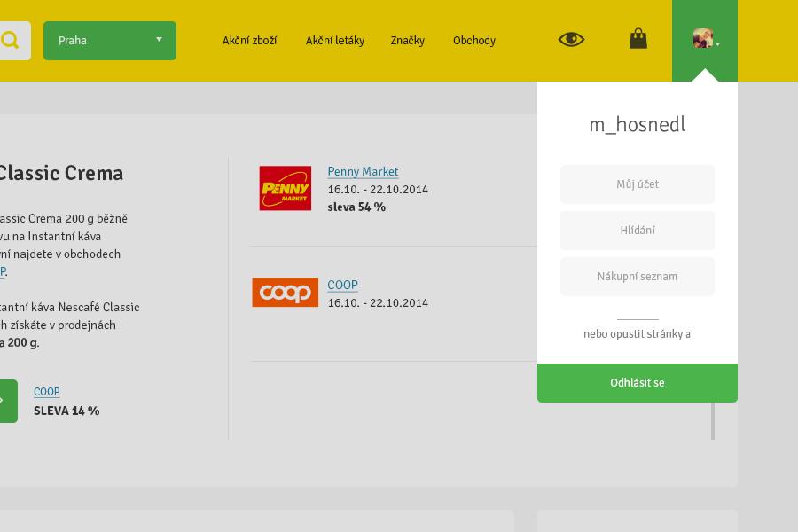Screen dimensions: 798x532
Task: Collapse the user menu arrow beside avatar
Action: [717, 43]
